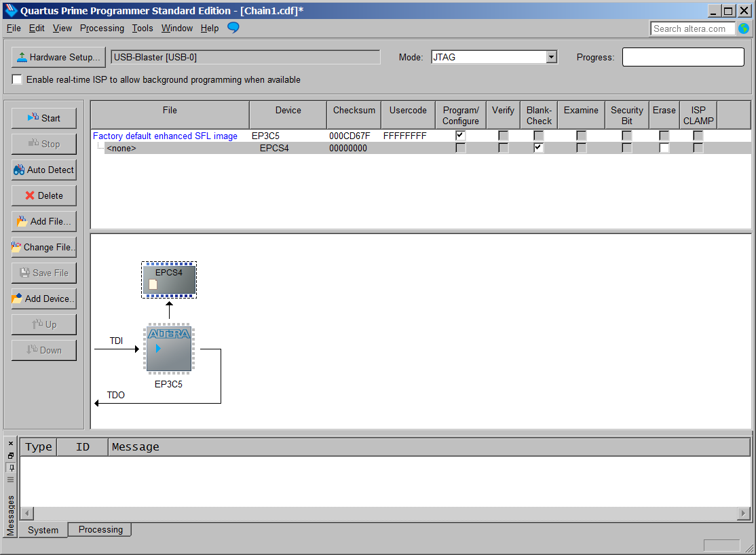This screenshot has width=756, height=555.
Task: Click the EPCS4 device cell in table
Action: pyautogui.click(x=274, y=148)
